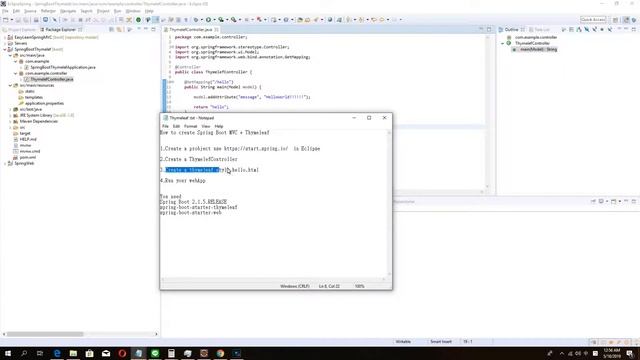Screen dimensions: 640x360
Task: Open the notification center icon
Action: click(x=630, y=353)
